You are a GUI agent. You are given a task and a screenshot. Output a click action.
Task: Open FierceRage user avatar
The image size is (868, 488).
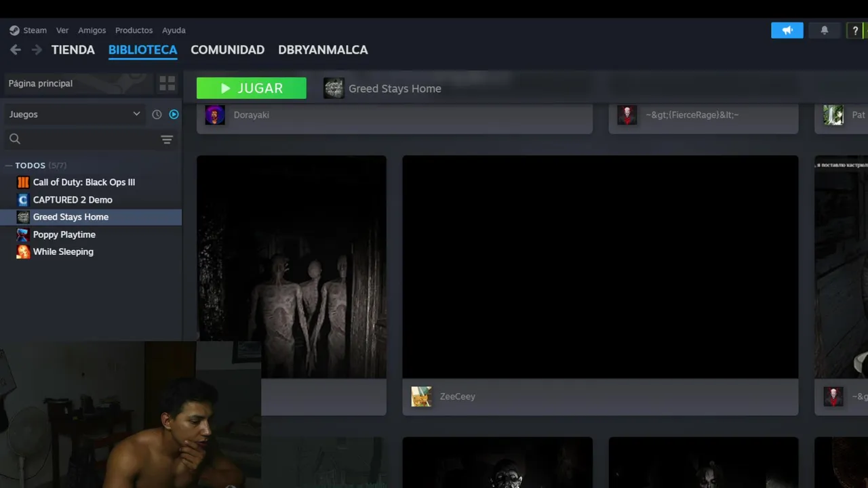(x=627, y=115)
